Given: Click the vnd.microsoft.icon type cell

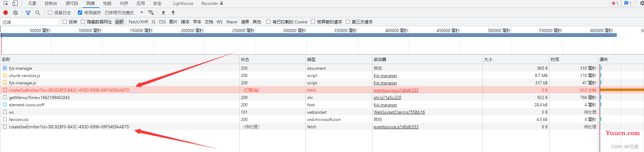Looking at the screenshot, I should 339,119.
